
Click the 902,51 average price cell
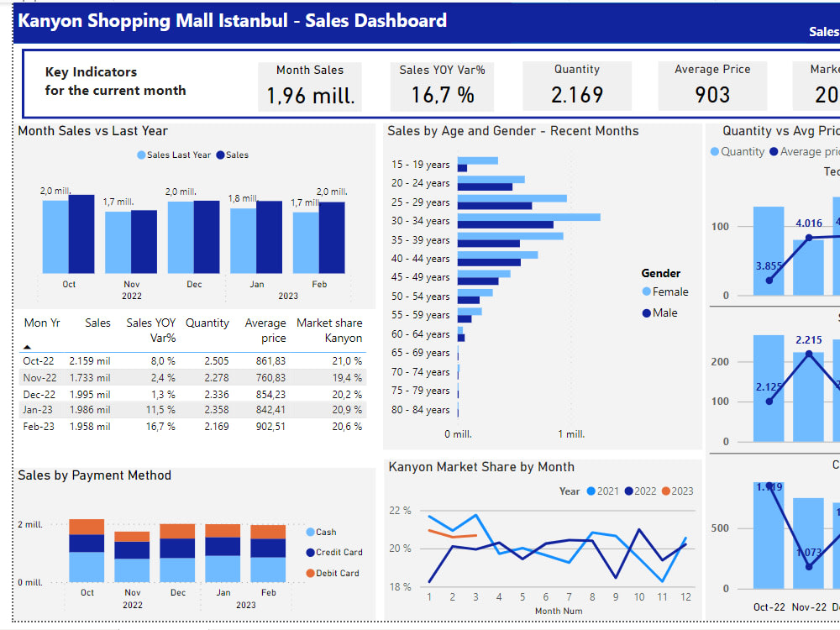click(x=270, y=427)
